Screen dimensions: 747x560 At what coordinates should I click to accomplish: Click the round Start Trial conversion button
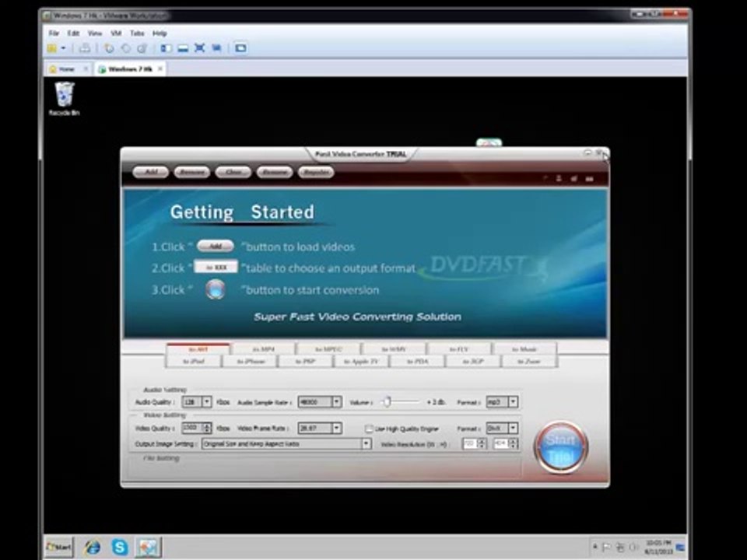561,448
